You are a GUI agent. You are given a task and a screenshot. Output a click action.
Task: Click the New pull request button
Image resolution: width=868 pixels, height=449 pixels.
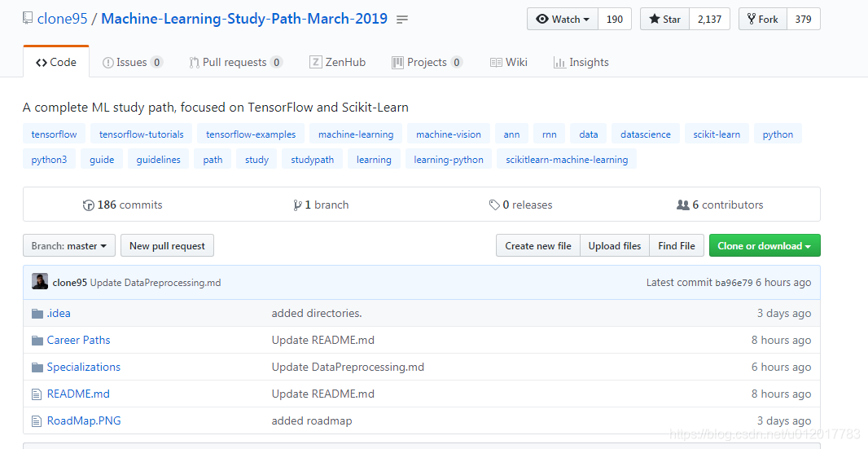tap(167, 245)
